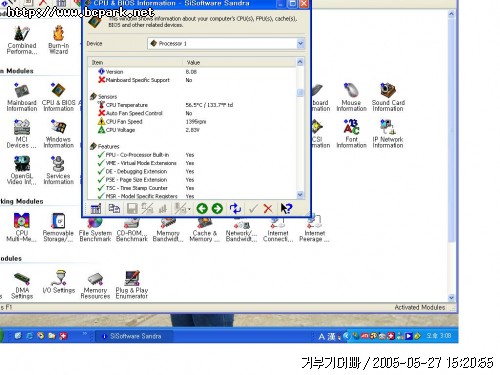Click the Options button in dialog toolbar

96,209
